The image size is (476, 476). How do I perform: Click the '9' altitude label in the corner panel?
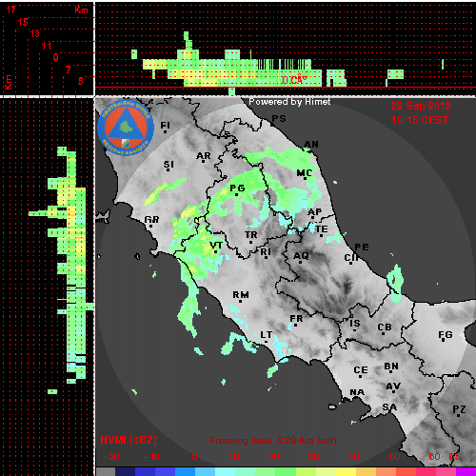pos(55,57)
